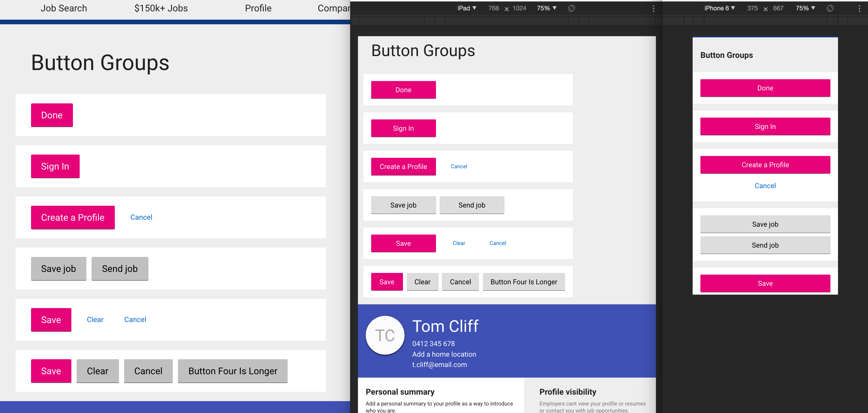Expand the iPhone 75% zoom dropdown
The image size is (868, 413).
805,9
